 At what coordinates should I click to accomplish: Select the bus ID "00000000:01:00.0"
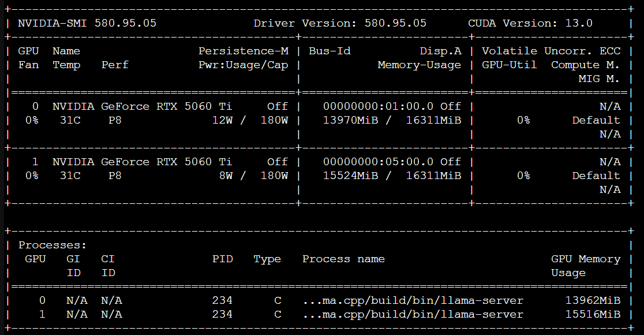379,106
